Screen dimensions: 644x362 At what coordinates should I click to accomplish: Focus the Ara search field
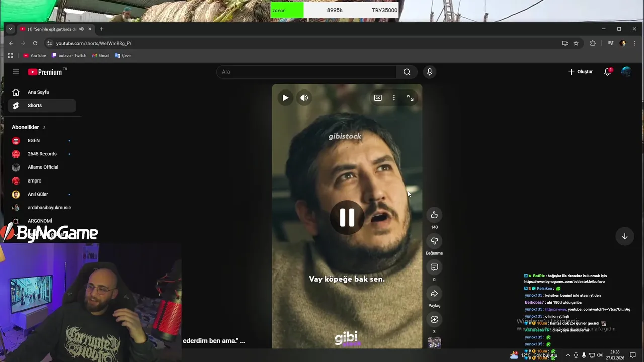pyautogui.click(x=306, y=72)
